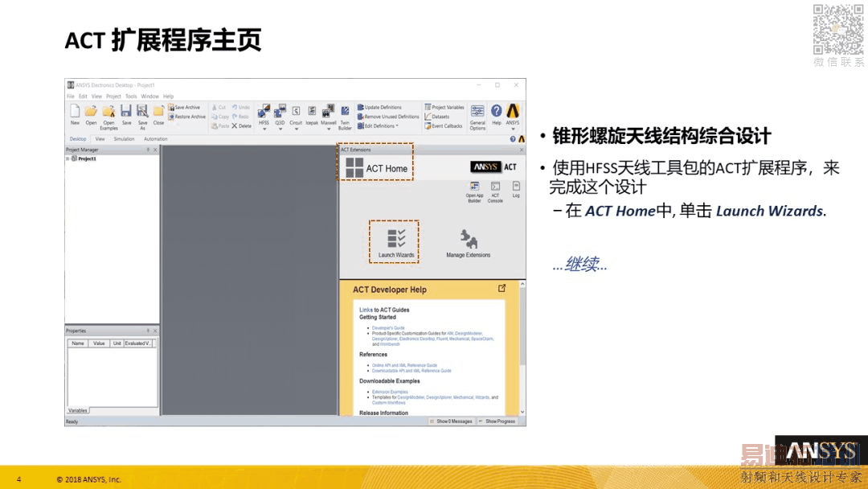Insert an Icepak design
The width and height of the screenshot is (868, 489).
click(312, 114)
